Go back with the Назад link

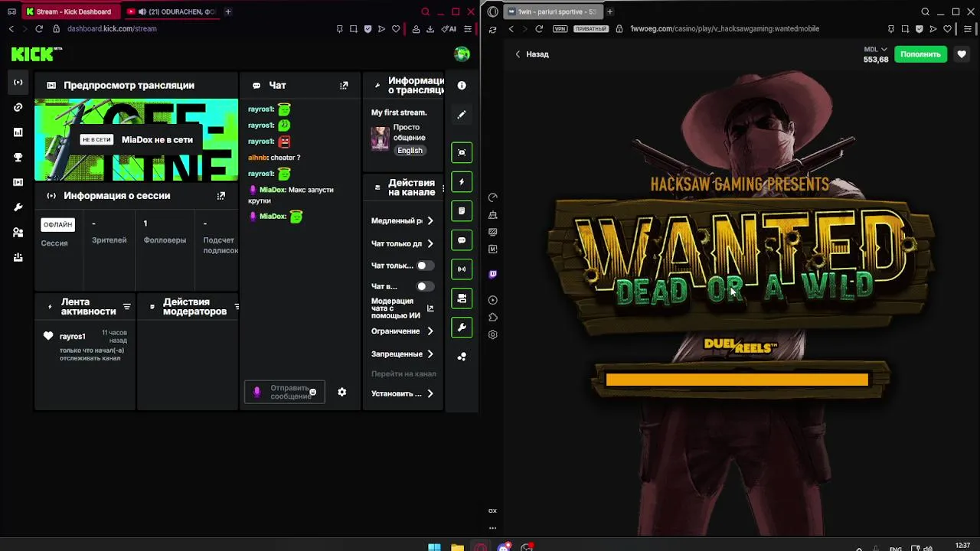(531, 54)
